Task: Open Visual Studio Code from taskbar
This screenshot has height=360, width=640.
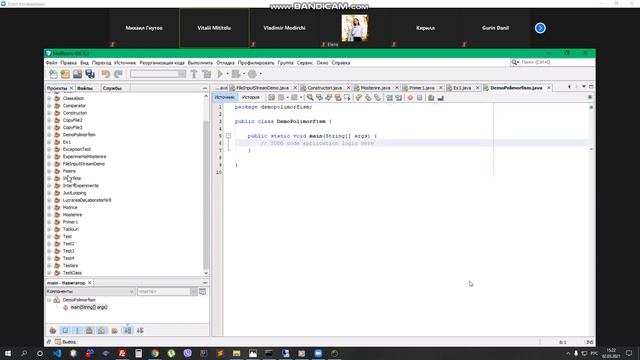Action: pyautogui.click(x=57, y=353)
